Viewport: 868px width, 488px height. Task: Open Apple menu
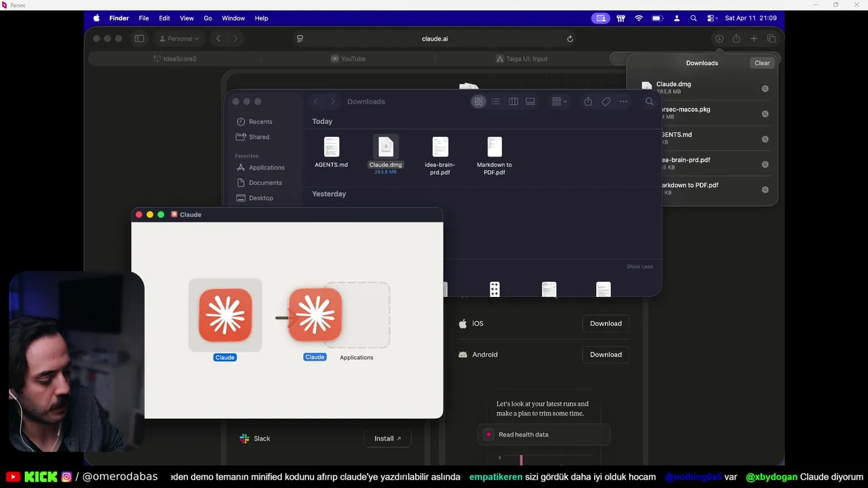pos(96,18)
